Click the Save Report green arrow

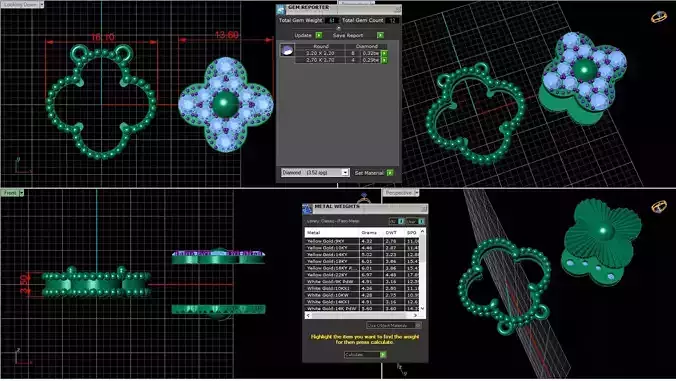click(380, 35)
